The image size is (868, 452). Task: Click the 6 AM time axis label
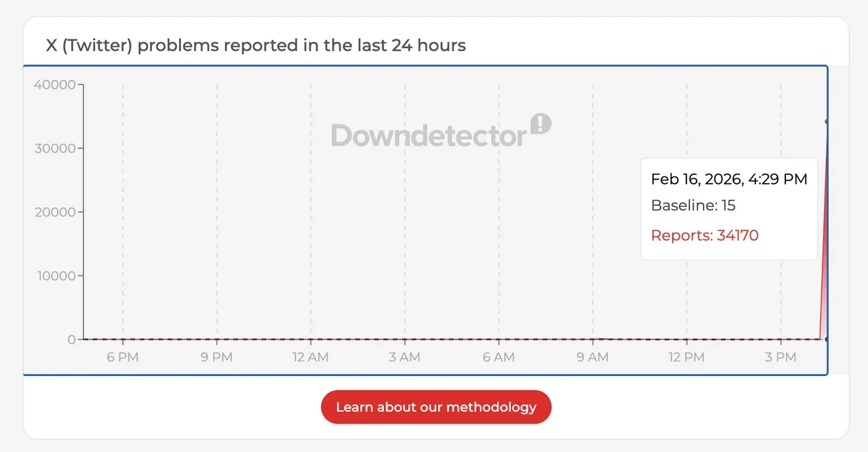(498, 357)
